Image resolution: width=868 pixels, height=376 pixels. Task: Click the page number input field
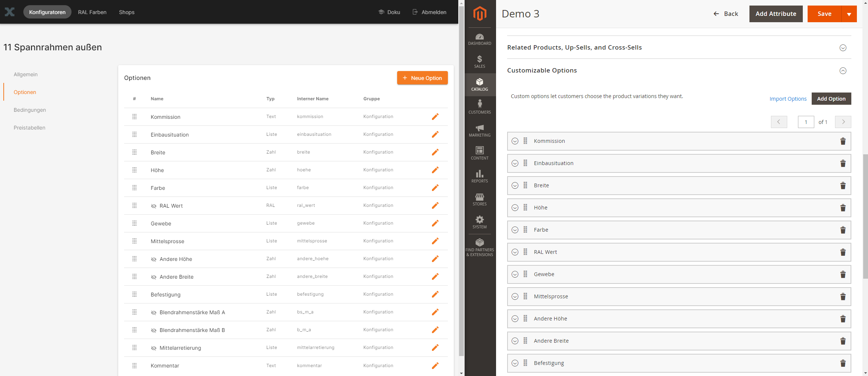pos(806,122)
